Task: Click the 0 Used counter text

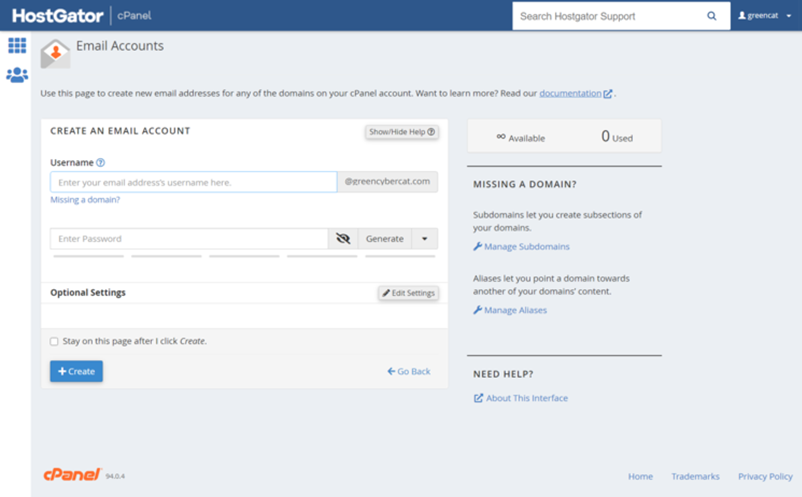Action: (x=617, y=137)
